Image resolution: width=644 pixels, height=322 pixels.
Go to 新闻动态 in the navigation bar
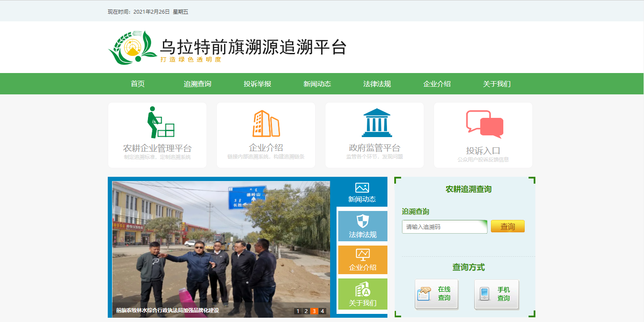tap(316, 84)
